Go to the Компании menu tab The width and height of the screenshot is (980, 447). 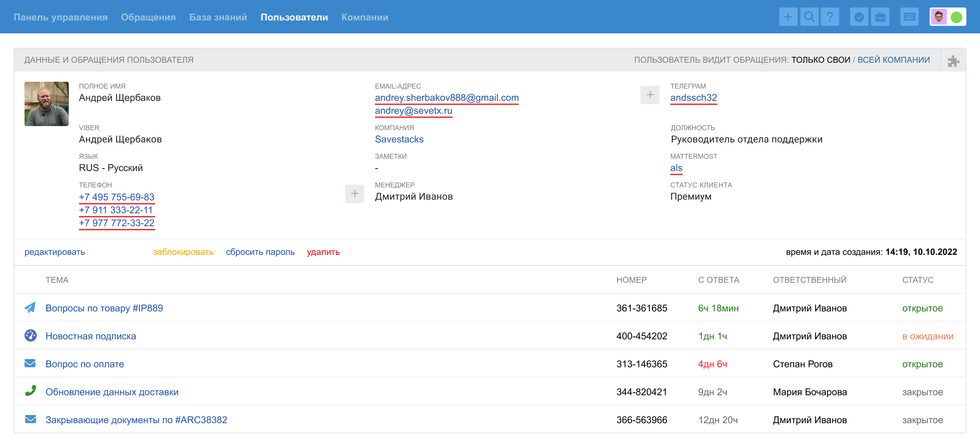(x=364, y=17)
